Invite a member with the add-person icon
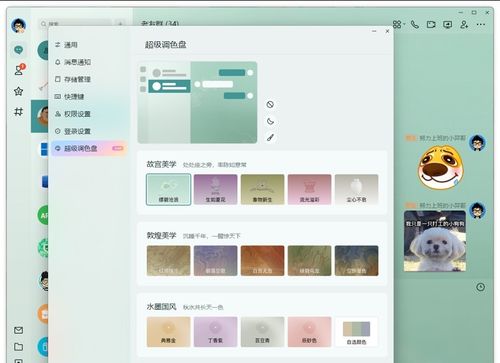Image resolution: width=500 pixels, height=363 pixels. point(464,24)
